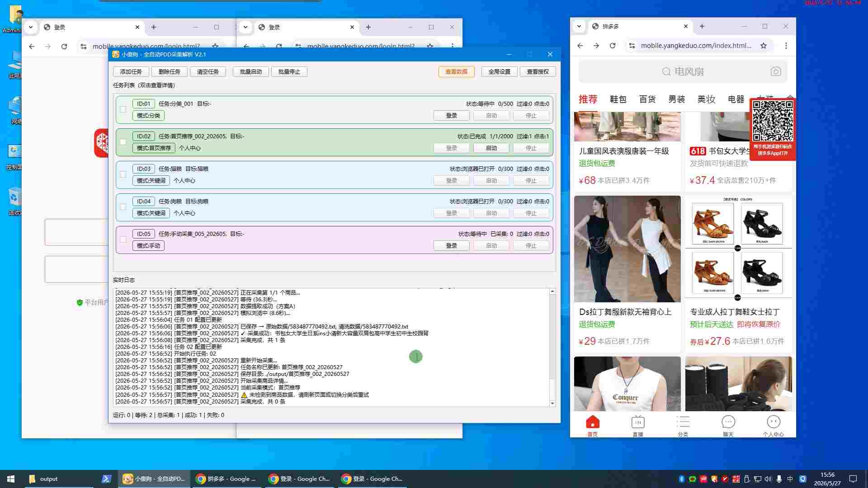The image size is (868, 488).
Task: Open 查看数据 button
Action: coord(457,71)
